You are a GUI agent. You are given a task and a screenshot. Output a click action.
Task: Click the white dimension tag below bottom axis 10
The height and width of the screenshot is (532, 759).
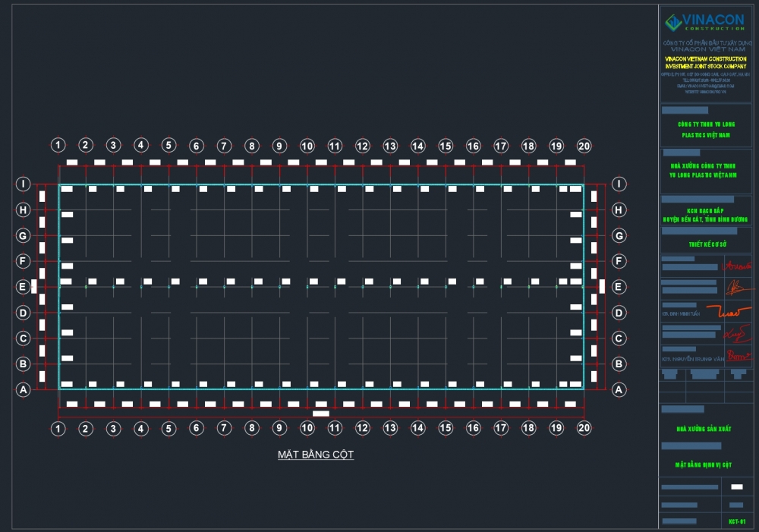pyautogui.click(x=321, y=414)
